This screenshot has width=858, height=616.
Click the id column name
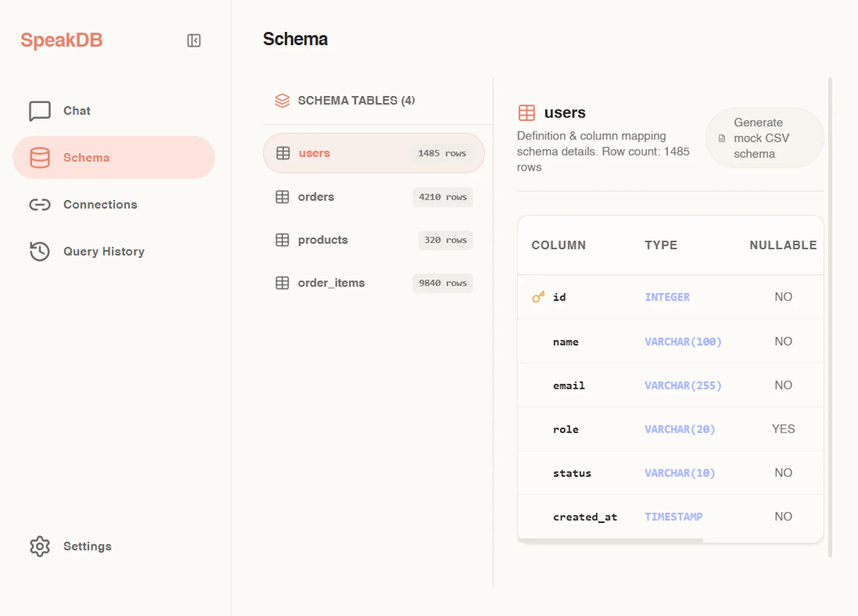click(x=559, y=297)
